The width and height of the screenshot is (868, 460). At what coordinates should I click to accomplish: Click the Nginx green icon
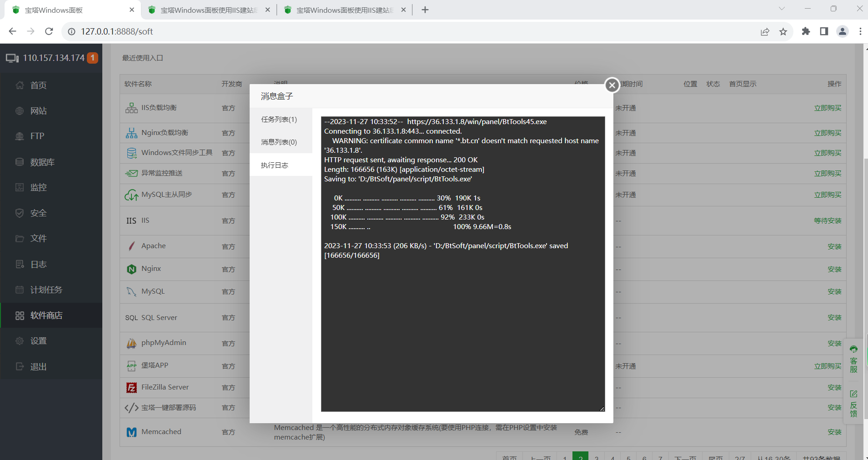coord(131,269)
